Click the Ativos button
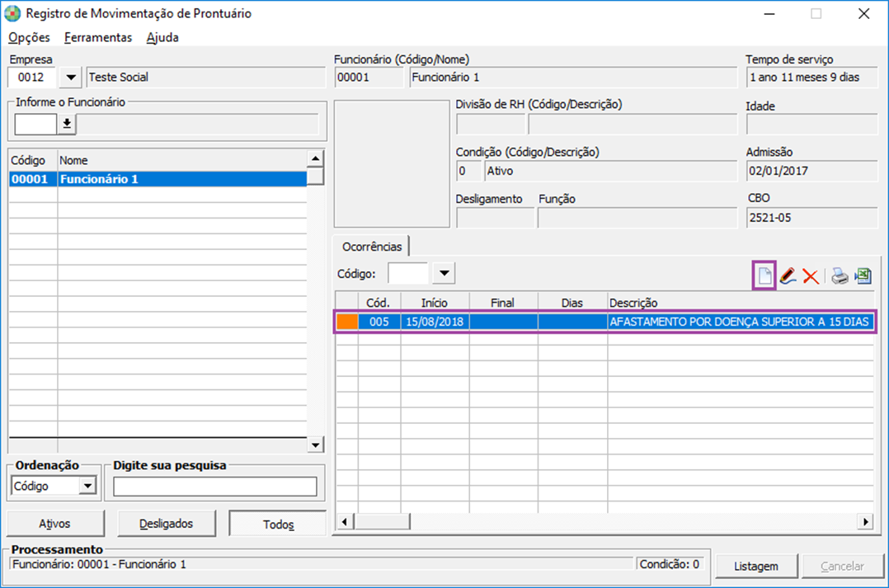Viewport: 889px width, 588px height. [55, 524]
